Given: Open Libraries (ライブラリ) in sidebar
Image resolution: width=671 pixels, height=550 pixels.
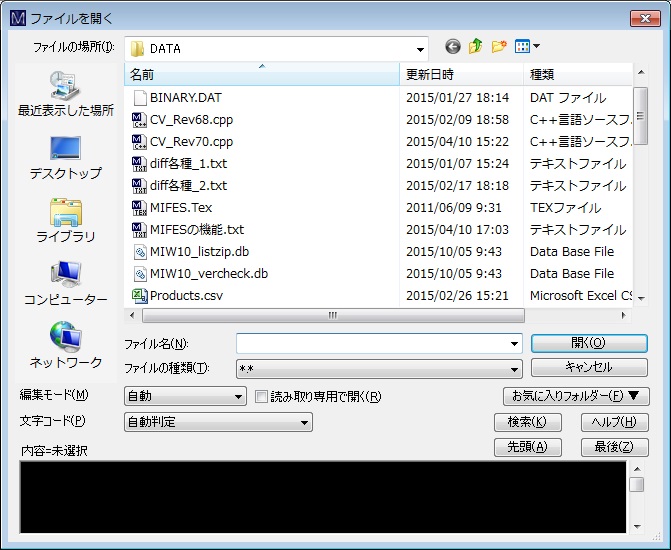Looking at the screenshot, I should point(65,221).
